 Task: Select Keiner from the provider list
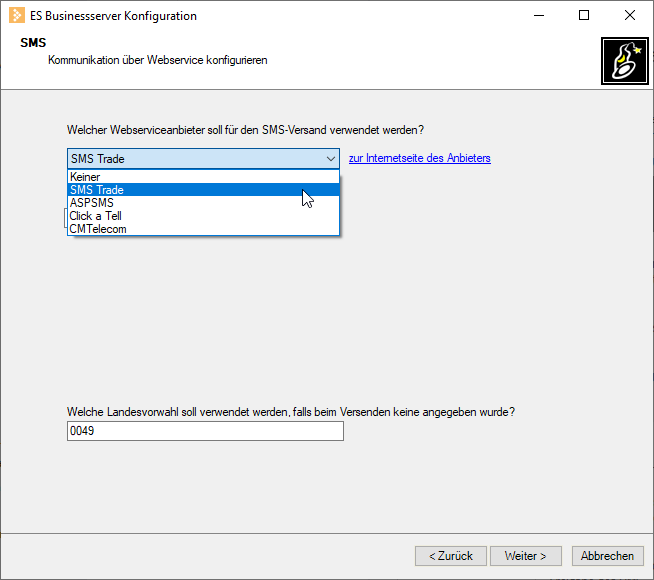coord(203,177)
